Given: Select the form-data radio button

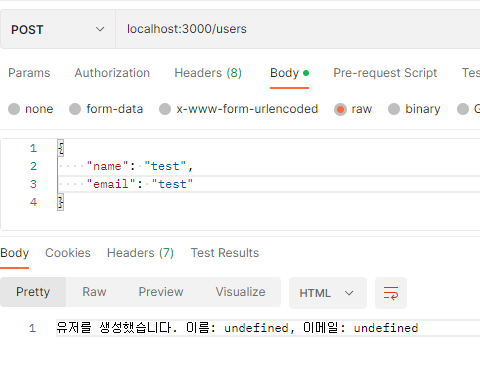Looking at the screenshot, I should [75, 109].
